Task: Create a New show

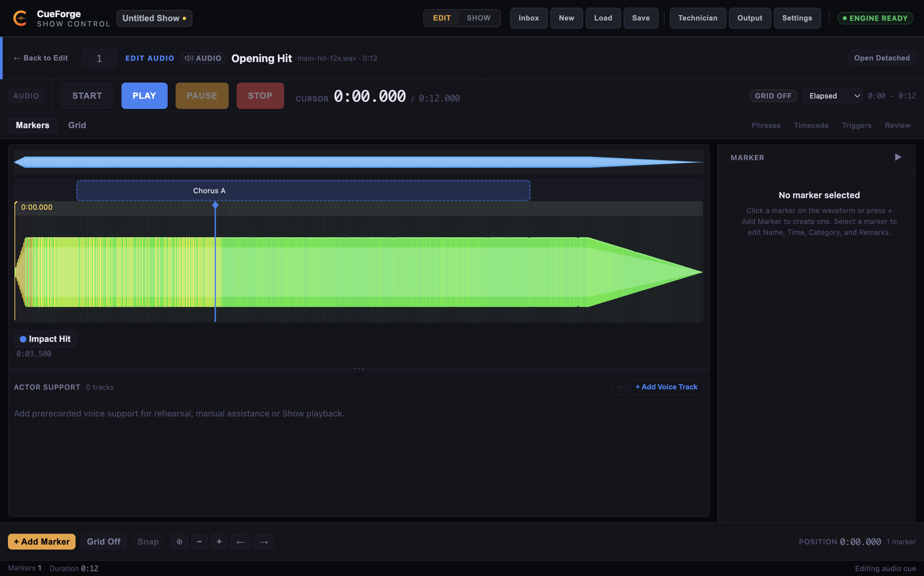Action: [566, 18]
